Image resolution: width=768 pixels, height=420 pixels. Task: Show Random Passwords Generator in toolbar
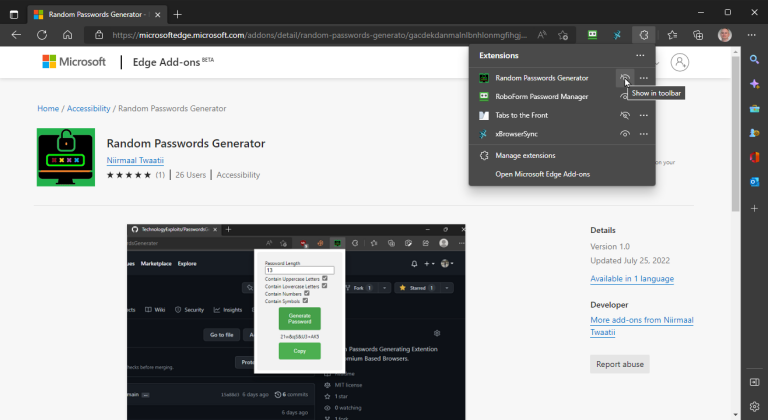click(x=624, y=78)
